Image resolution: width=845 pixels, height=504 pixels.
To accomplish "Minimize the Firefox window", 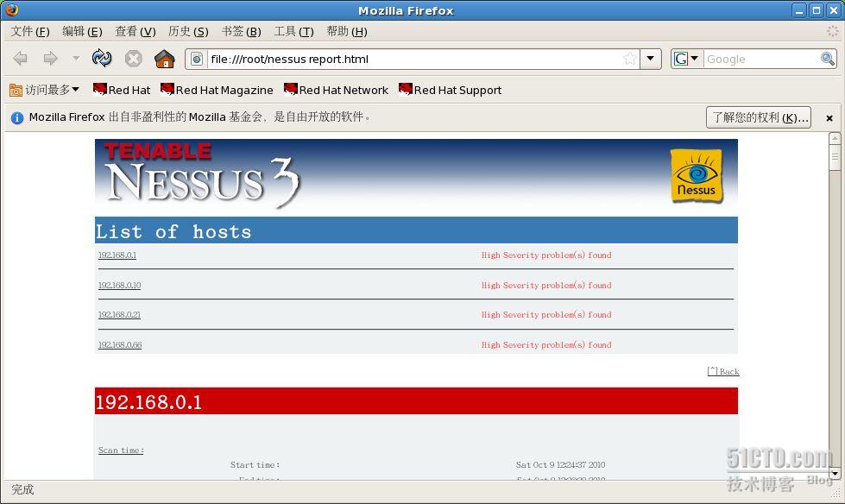I will [799, 10].
